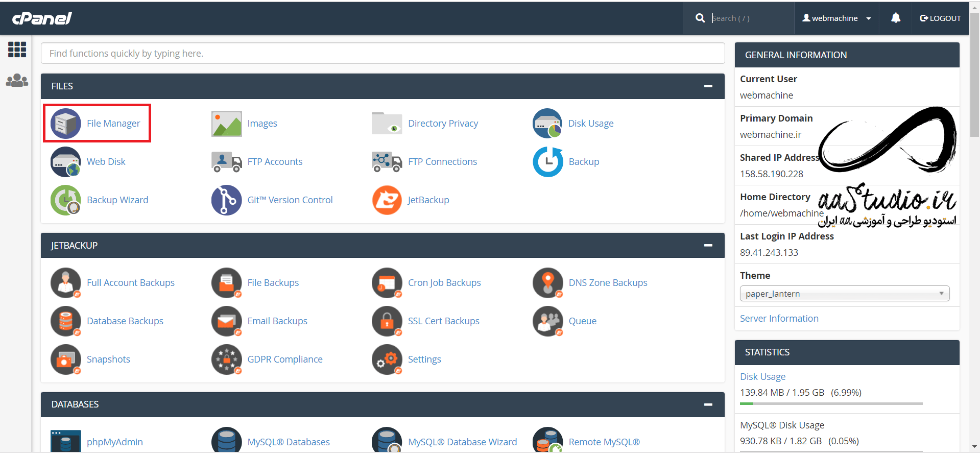Open the webmachine user dropdown
This screenshot has width=980, height=456.
click(836, 18)
